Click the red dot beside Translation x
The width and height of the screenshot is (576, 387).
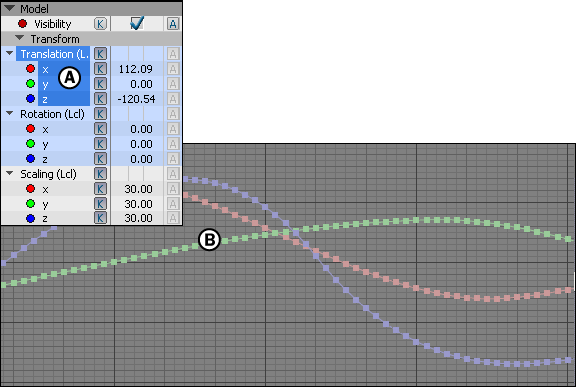click(x=30, y=68)
